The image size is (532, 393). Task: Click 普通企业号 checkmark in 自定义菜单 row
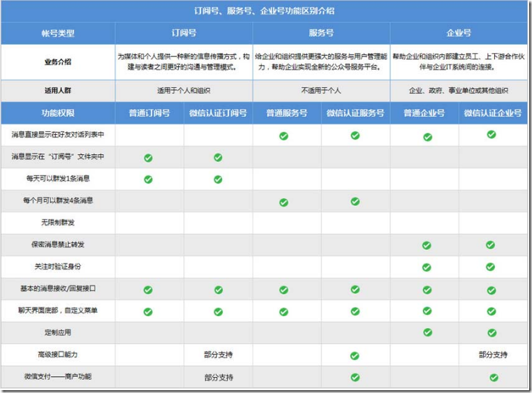427,311
